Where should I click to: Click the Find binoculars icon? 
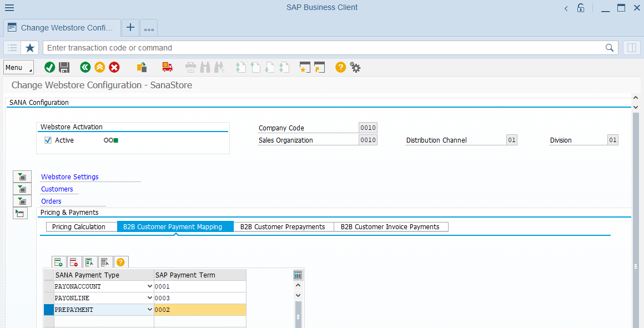[x=205, y=67]
